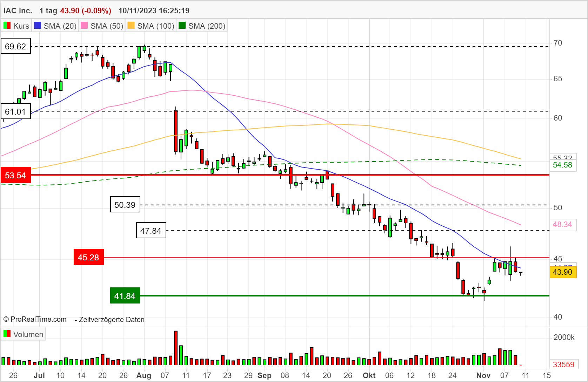Click the pink SMA (50) legend swatch
This screenshot has width=588, height=382.
click(x=84, y=26)
